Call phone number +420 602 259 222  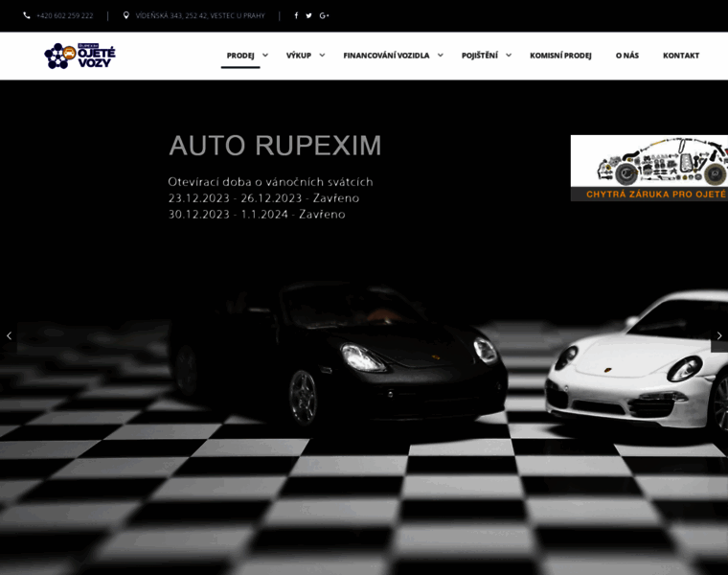[64, 15]
